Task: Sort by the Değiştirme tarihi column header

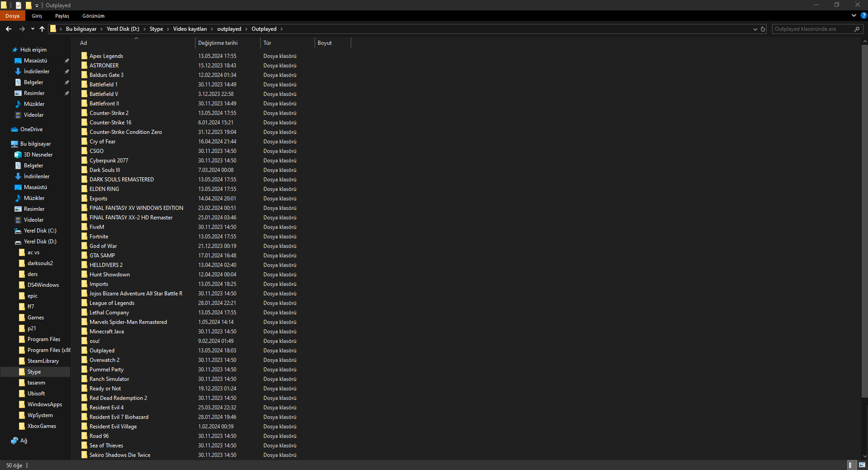Action: (218, 43)
